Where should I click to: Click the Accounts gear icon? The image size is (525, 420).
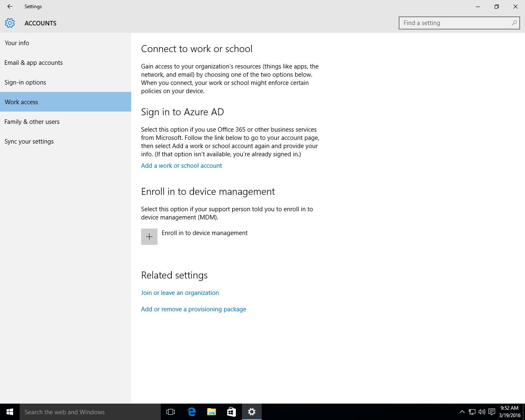point(10,23)
